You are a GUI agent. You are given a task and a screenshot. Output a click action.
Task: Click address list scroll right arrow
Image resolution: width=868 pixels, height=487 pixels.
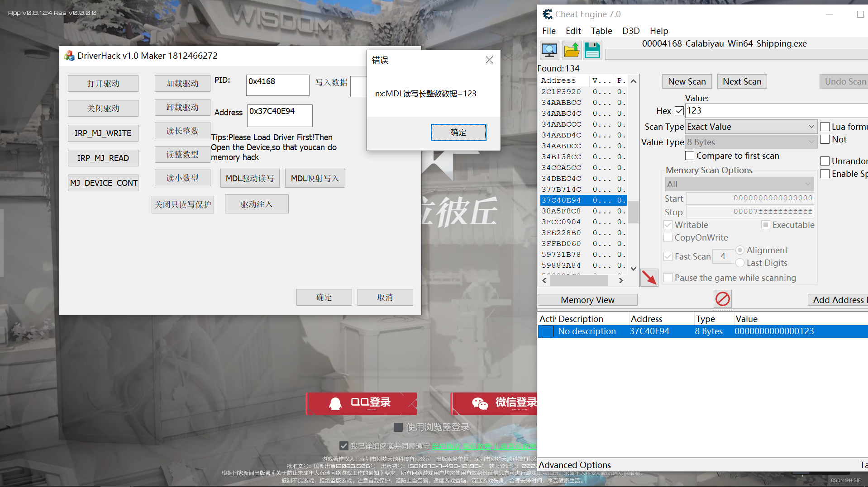click(621, 280)
